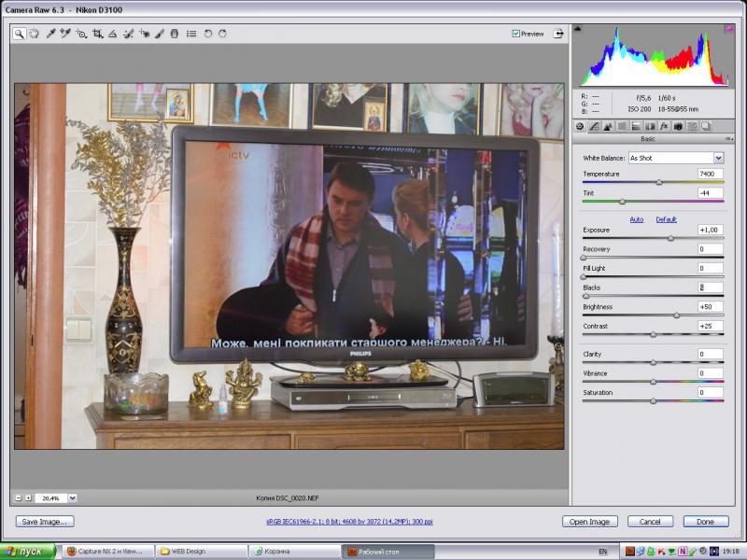This screenshot has height=560, width=747.
Task: Open the Effects (fx) panel tab
Action: click(664, 126)
